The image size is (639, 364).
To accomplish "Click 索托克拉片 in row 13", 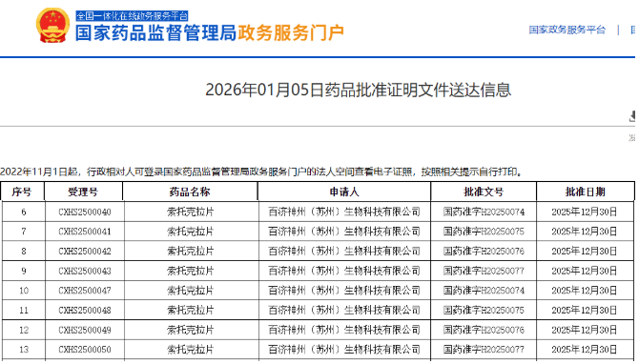I will [191, 350].
